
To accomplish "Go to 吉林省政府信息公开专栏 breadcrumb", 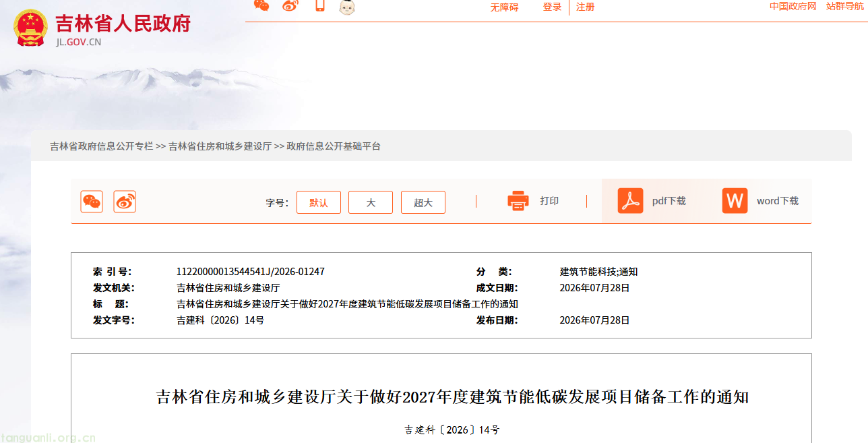I will pyautogui.click(x=102, y=146).
